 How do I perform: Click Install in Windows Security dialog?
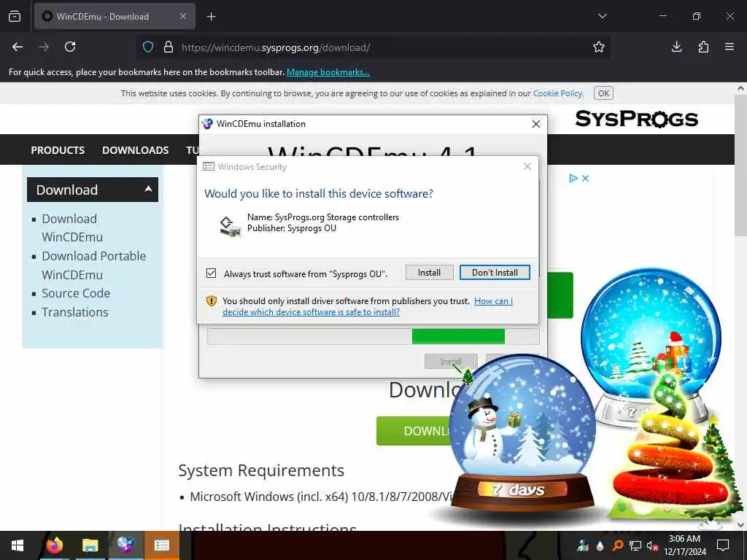pyautogui.click(x=429, y=273)
